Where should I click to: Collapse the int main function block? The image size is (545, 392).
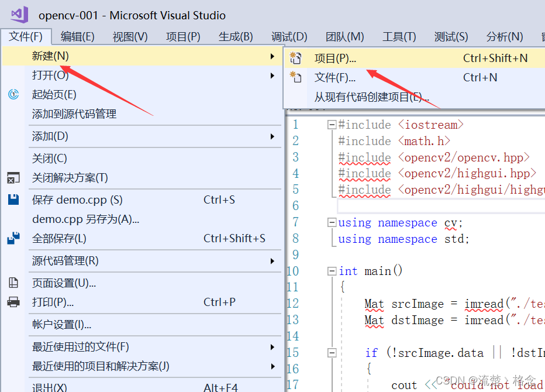coord(332,271)
